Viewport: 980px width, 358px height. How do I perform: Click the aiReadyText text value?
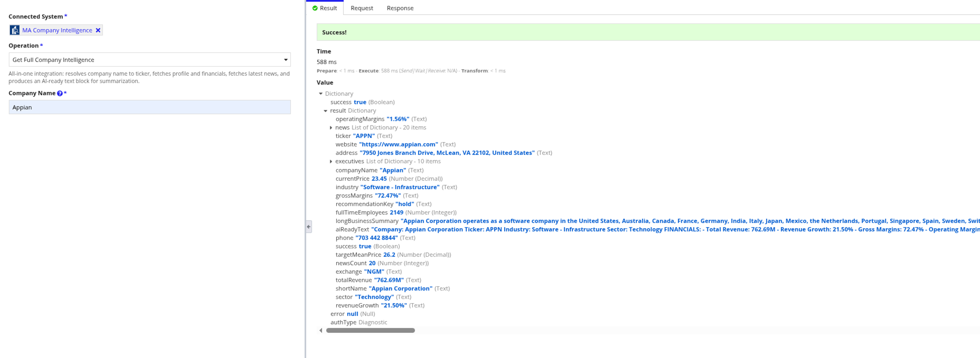click(x=675, y=229)
